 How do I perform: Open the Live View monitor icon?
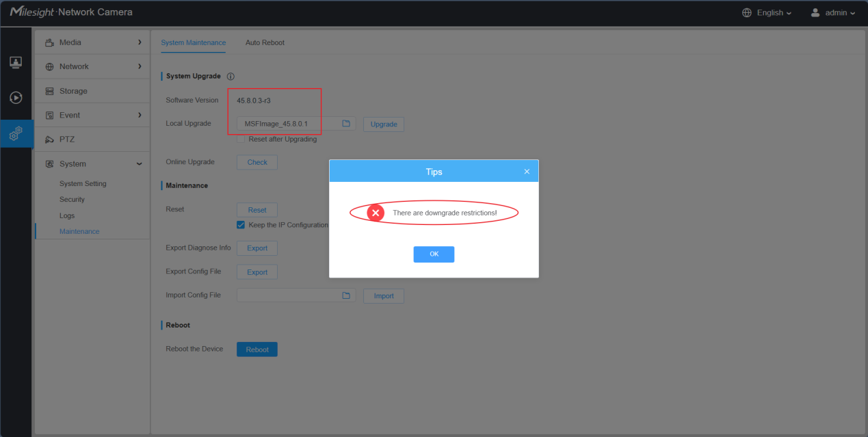(x=16, y=62)
